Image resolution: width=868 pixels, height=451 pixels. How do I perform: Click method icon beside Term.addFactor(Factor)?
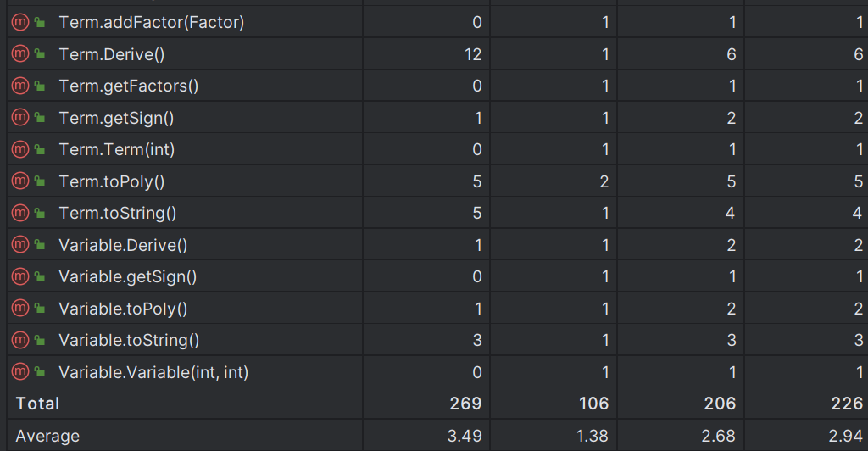(20, 22)
